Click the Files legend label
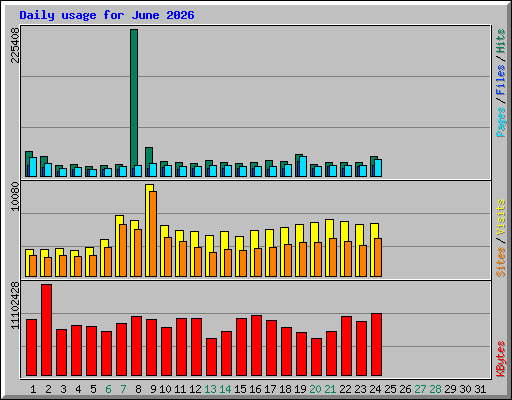 pos(501,80)
